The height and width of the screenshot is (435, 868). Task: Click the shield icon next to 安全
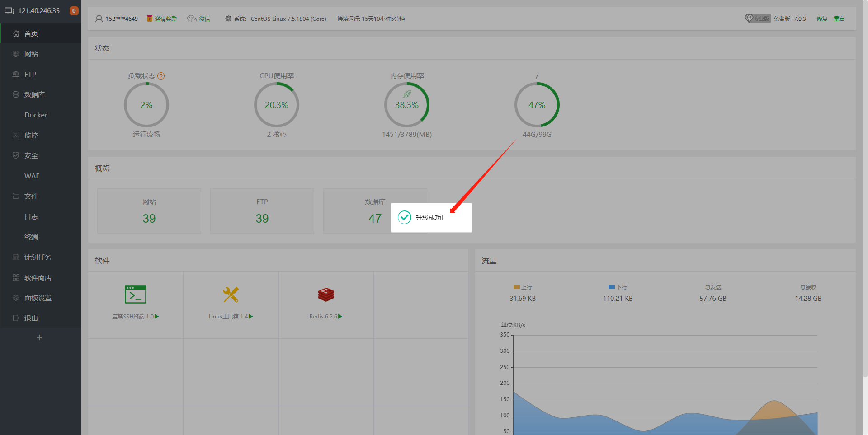tap(16, 155)
